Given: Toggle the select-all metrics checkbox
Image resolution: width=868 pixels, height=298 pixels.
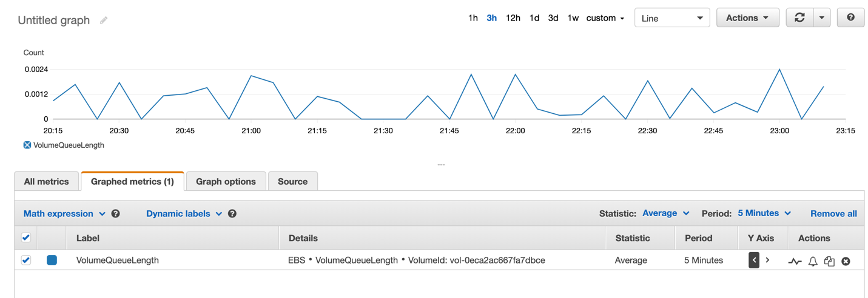Looking at the screenshot, I should pyautogui.click(x=26, y=238).
